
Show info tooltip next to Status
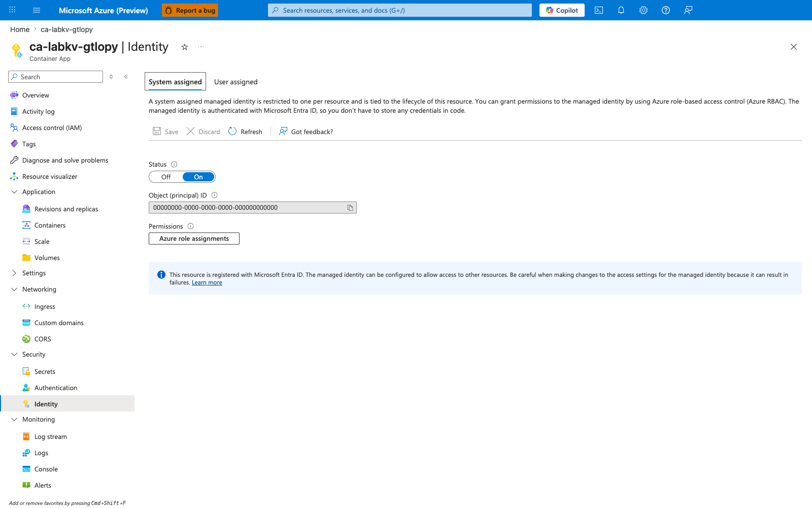point(174,164)
